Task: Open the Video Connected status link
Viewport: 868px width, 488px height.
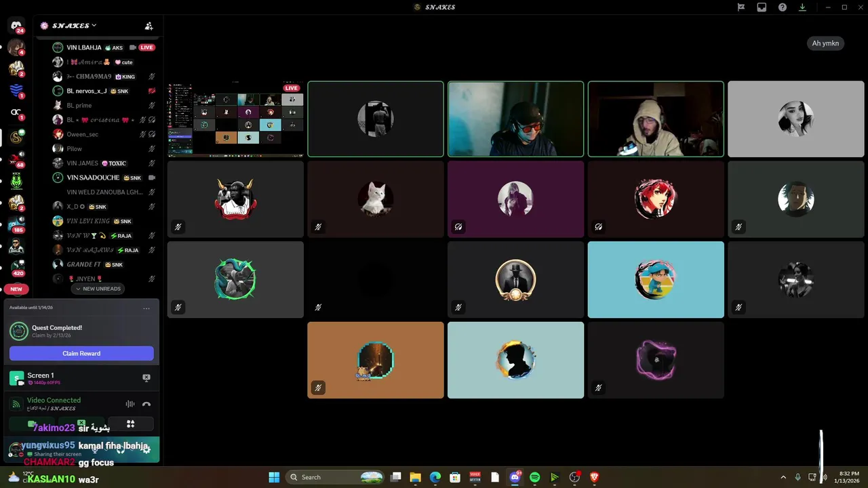Action: tap(54, 400)
